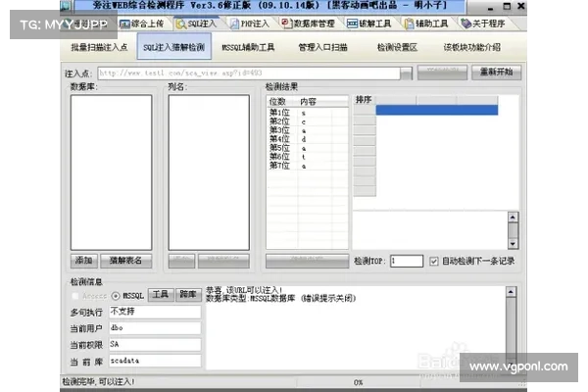Click results box scrollbar up arrow
This screenshot has width=588, height=392.
(x=513, y=217)
